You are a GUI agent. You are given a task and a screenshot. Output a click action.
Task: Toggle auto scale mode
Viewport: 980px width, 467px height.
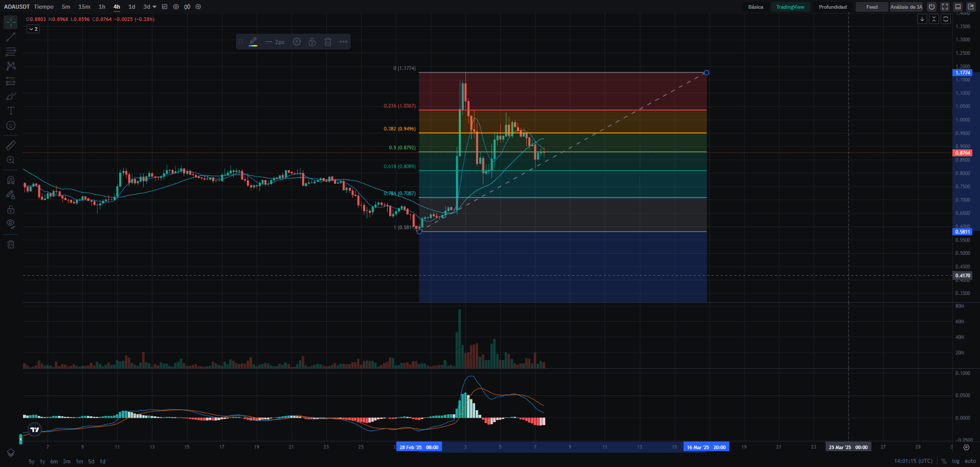click(x=970, y=461)
